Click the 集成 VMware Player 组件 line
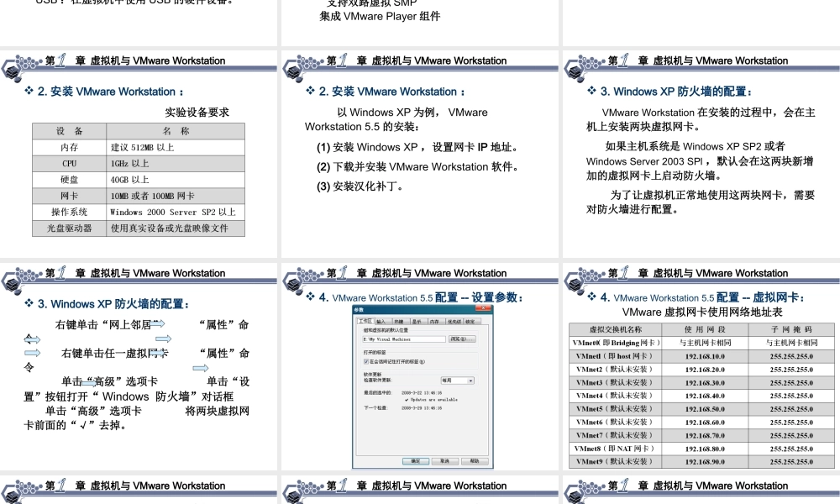The width and height of the screenshot is (840, 504). coord(380,16)
